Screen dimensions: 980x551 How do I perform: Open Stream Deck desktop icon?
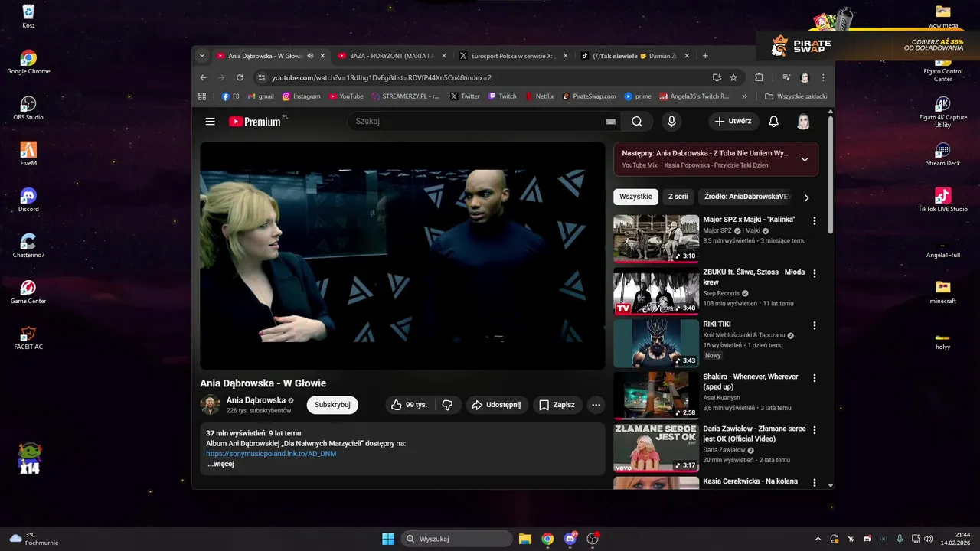click(x=942, y=154)
